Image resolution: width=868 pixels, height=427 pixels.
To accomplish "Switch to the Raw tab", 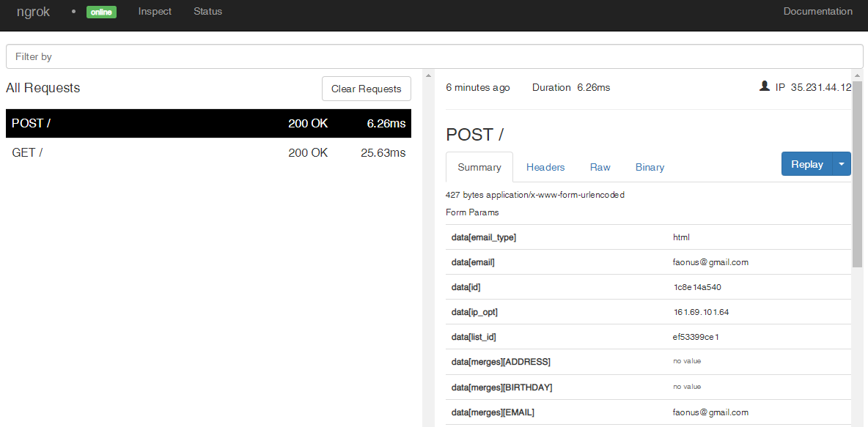I will (600, 167).
